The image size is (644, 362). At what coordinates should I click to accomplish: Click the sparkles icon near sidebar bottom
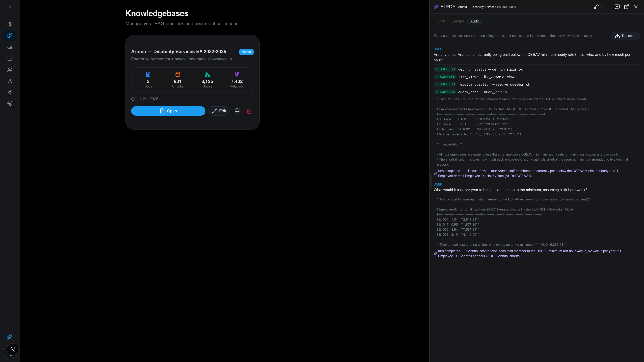[10, 337]
